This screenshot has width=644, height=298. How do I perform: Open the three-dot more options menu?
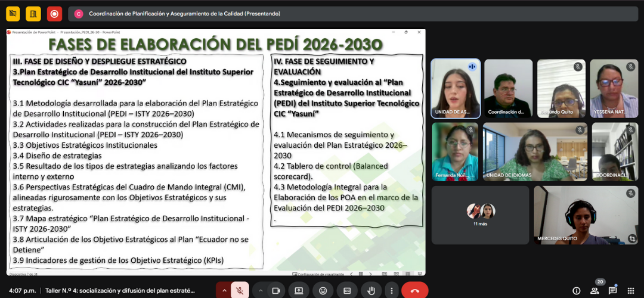pos(391,290)
